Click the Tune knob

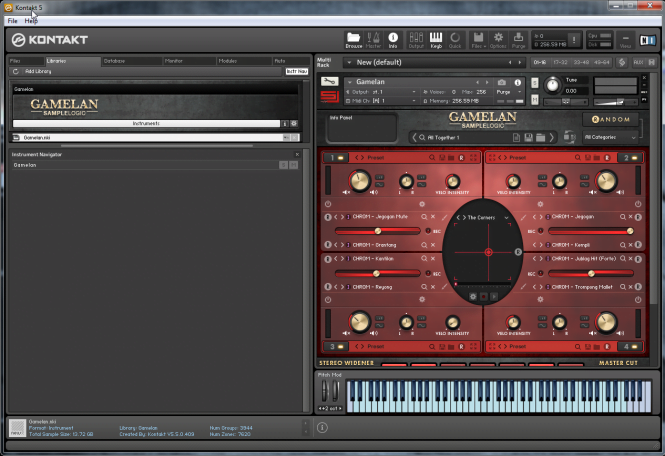click(x=552, y=86)
